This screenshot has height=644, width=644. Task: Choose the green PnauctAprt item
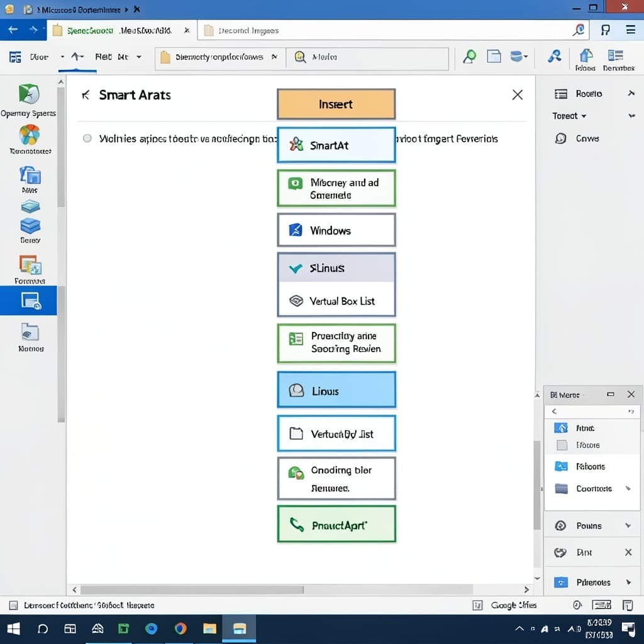pyautogui.click(x=336, y=524)
